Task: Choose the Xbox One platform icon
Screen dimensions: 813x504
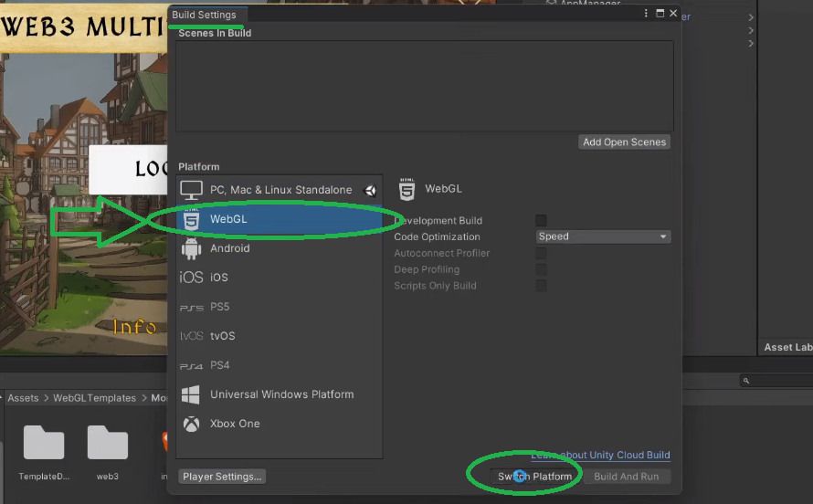Action: tap(191, 424)
